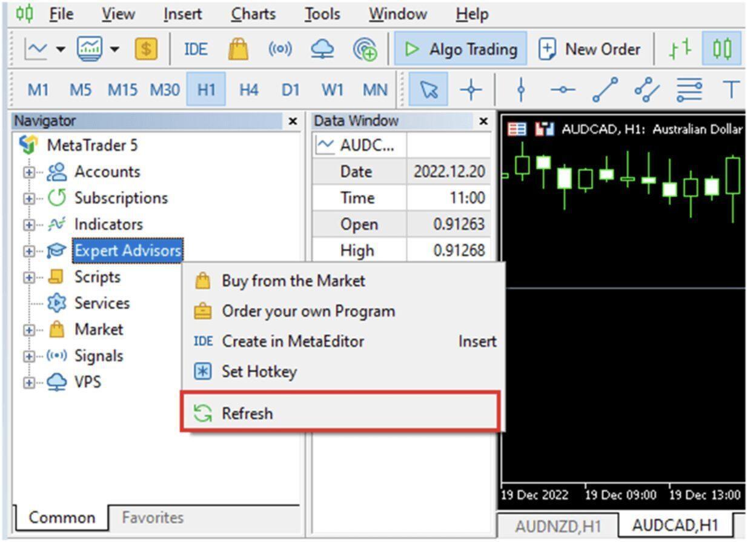Select M1 timeframe

(x=38, y=90)
